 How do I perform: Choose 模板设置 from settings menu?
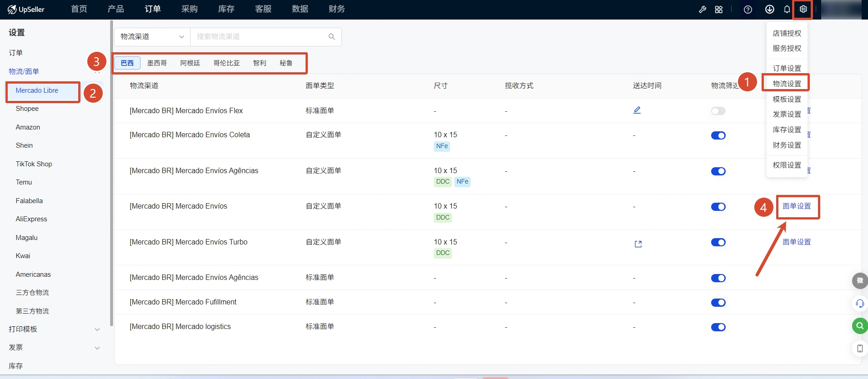(x=787, y=99)
